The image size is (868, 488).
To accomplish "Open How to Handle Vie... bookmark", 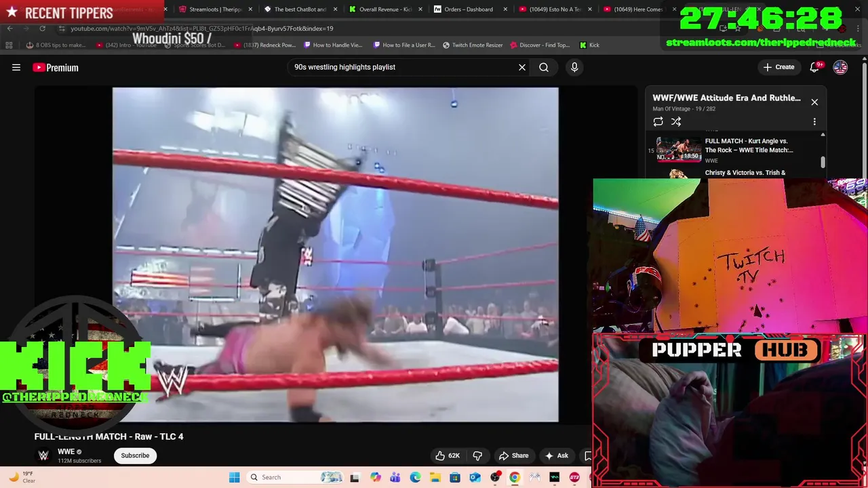I will [x=333, y=45].
